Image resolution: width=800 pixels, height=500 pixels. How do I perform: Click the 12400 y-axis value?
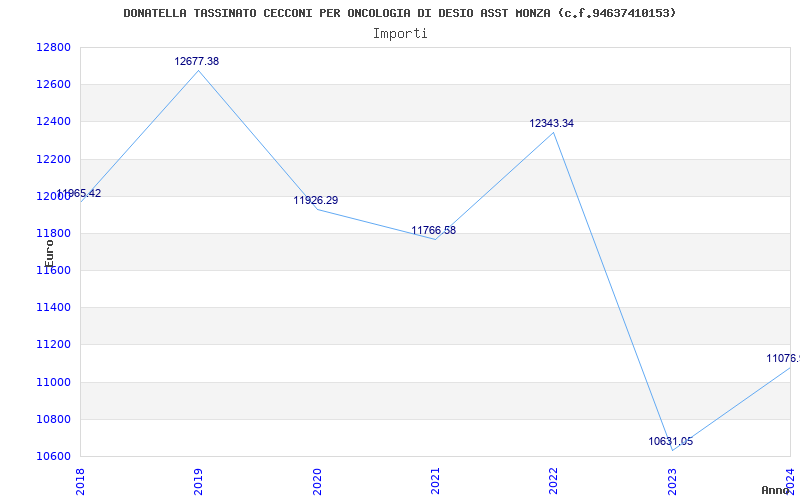point(53,122)
